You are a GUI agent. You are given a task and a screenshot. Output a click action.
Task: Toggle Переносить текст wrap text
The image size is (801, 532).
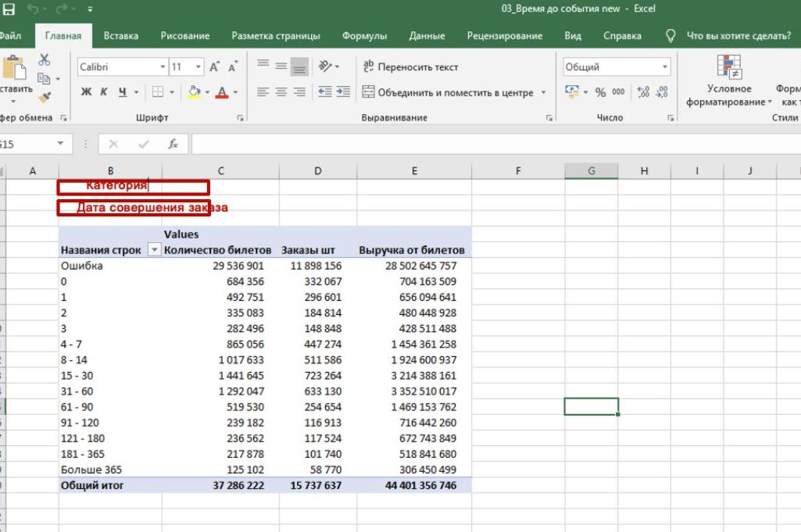pyautogui.click(x=411, y=67)
